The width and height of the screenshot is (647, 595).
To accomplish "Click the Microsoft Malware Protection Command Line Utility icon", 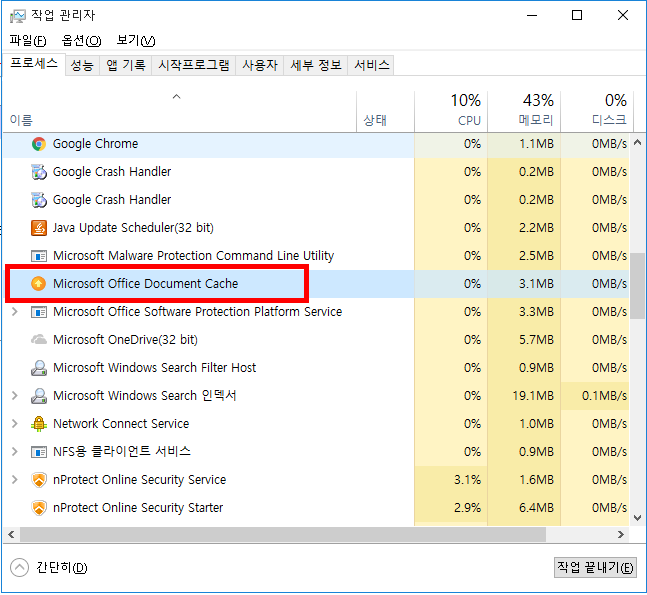I will click(x=39, y=256).
